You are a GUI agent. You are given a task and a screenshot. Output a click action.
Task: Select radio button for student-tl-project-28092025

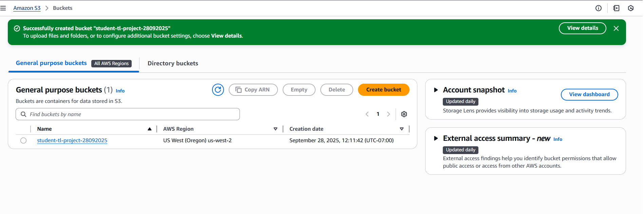[23, 141]
